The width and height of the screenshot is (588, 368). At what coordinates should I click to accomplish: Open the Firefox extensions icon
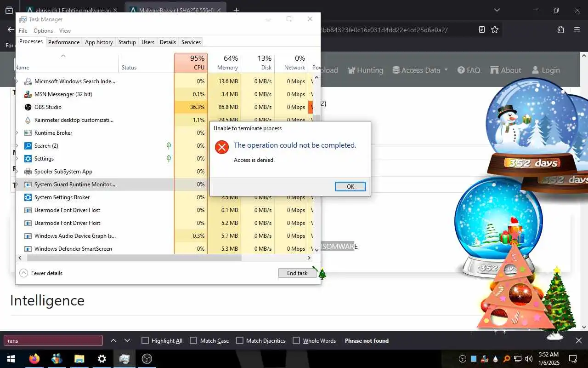click(x=560, y=29)
